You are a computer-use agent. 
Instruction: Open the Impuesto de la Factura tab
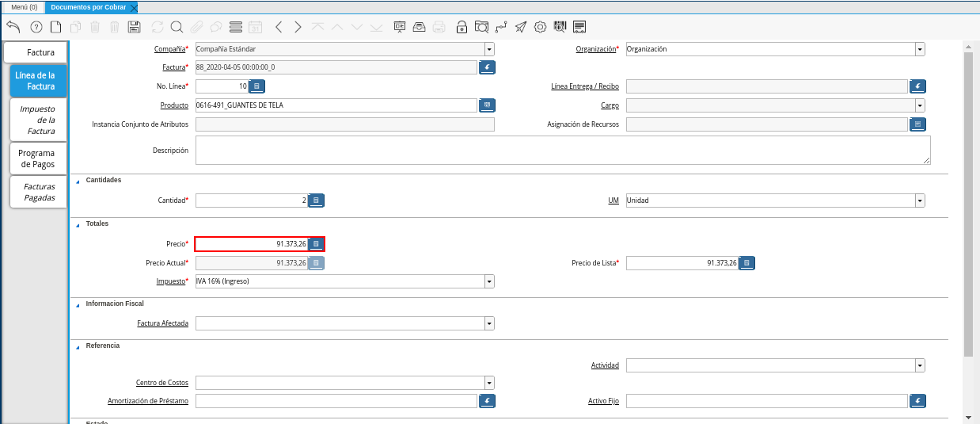(x=39, y=120)
